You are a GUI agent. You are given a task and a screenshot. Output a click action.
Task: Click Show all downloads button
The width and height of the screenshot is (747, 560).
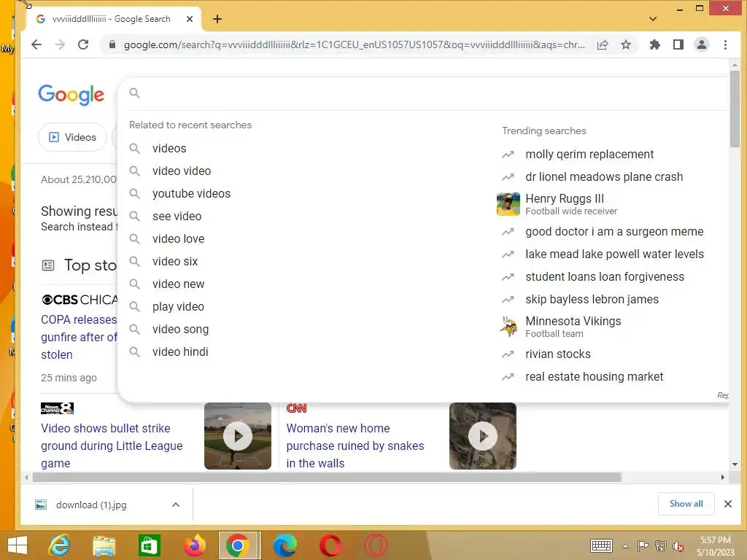point(686,504)
